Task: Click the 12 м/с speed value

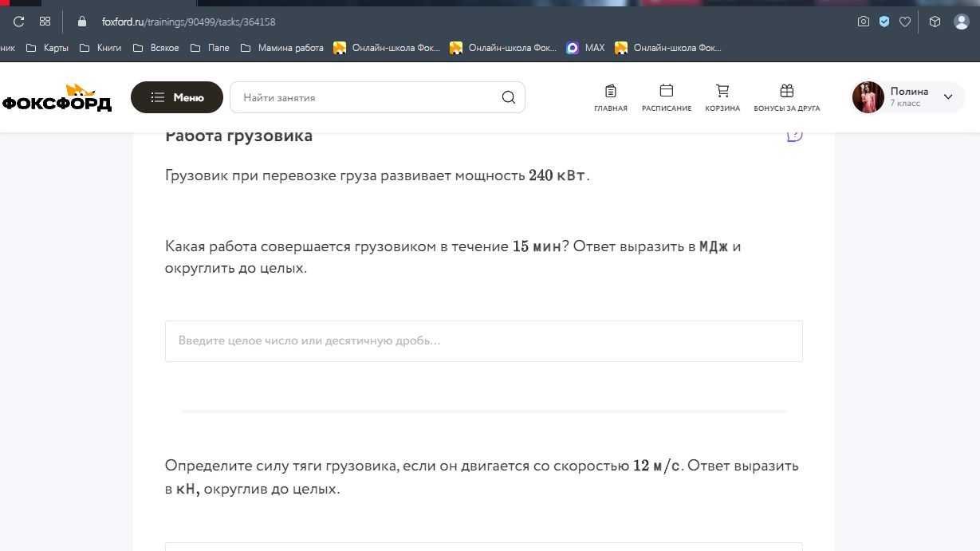Action: tap(657, 466)
